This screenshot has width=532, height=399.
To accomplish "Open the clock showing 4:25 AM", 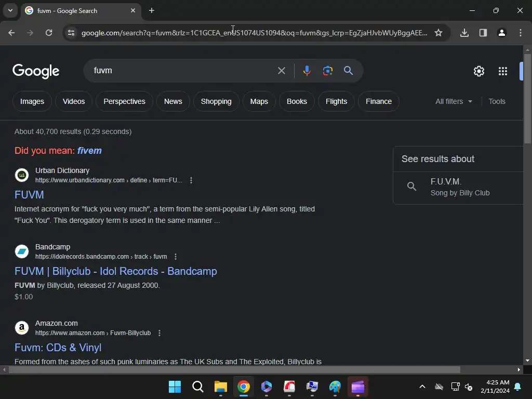I will pyautogui.click(x=495, y=387).
